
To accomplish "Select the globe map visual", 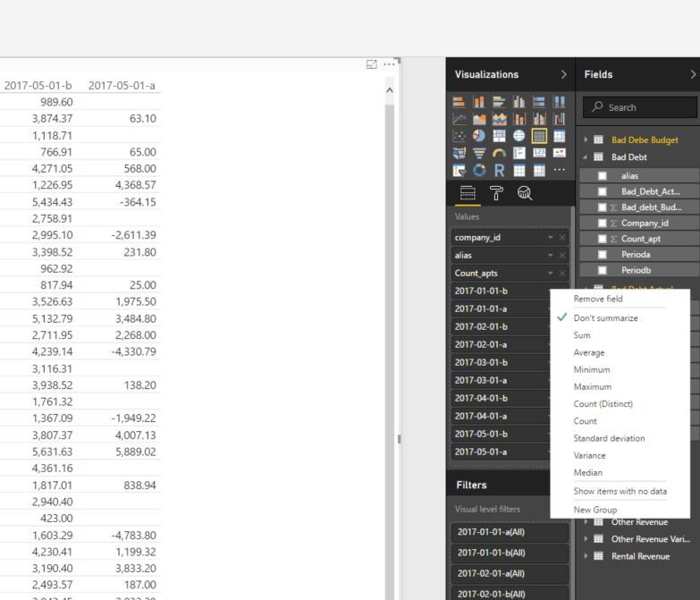I will [x=519, y=136].
